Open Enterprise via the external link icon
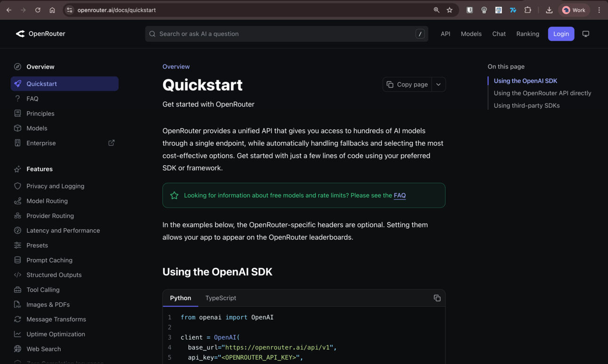The height and width of the screenshot is (364, 608). [x=112, y=143]
